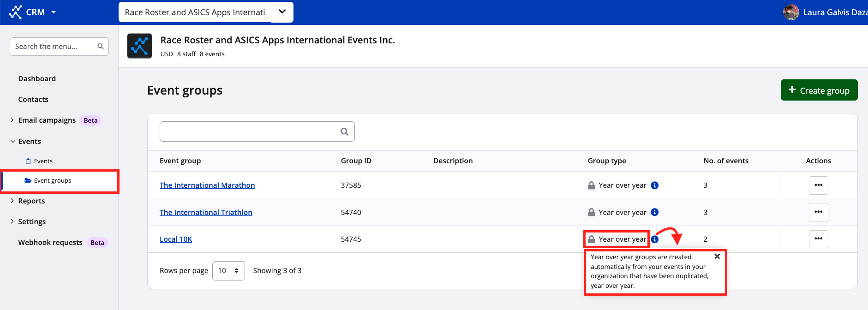Click info icon for The International Marathon

coord(654,185)
